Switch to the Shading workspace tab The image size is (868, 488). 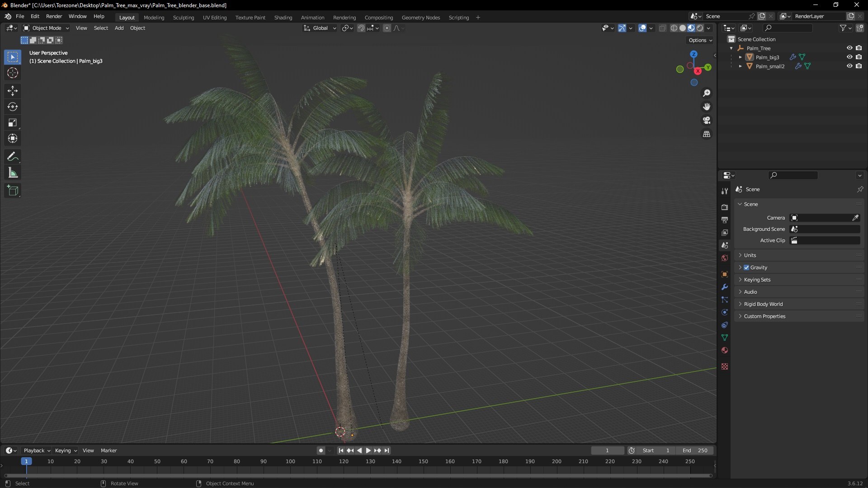point(283,18)
